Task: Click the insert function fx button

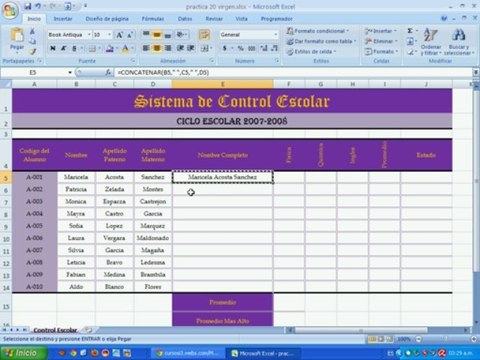Action: (x=108, y=72)
